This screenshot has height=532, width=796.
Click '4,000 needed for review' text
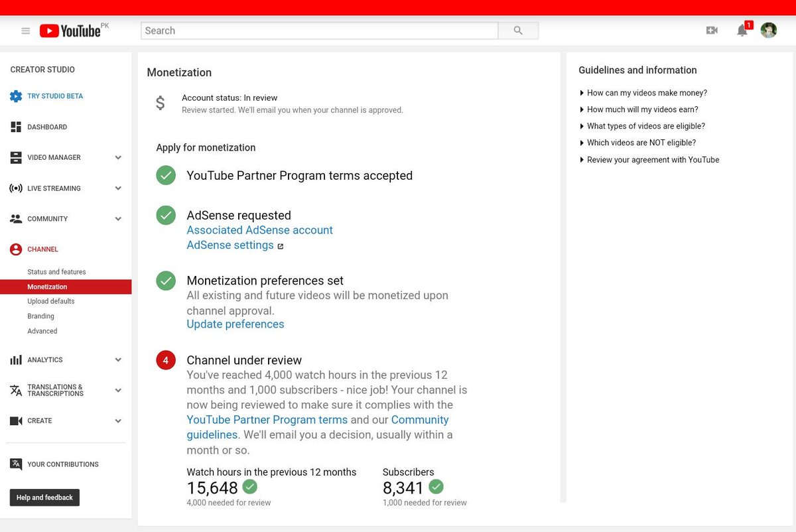click(229, 503)
